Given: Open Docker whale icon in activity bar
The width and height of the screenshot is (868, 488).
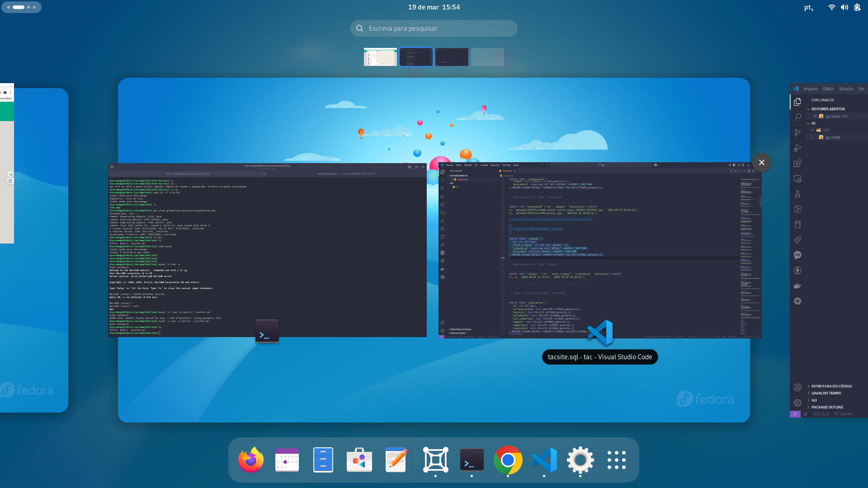Looking at the screenshot, I should click(797, 286).
